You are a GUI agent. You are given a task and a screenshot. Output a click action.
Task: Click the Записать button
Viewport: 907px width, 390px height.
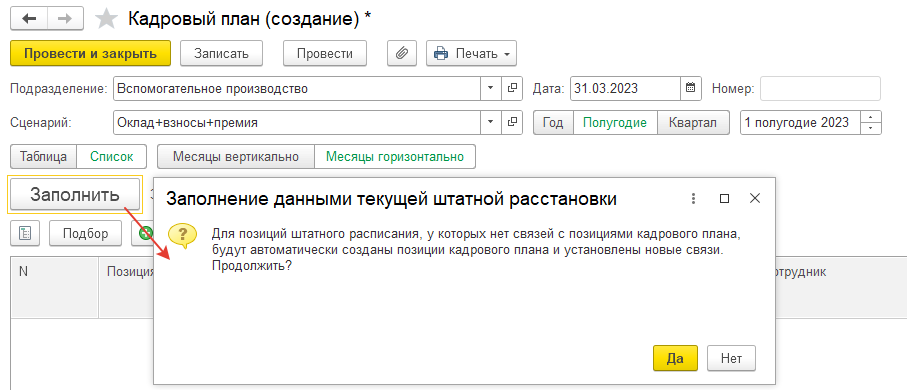click(x=222, y=54)
